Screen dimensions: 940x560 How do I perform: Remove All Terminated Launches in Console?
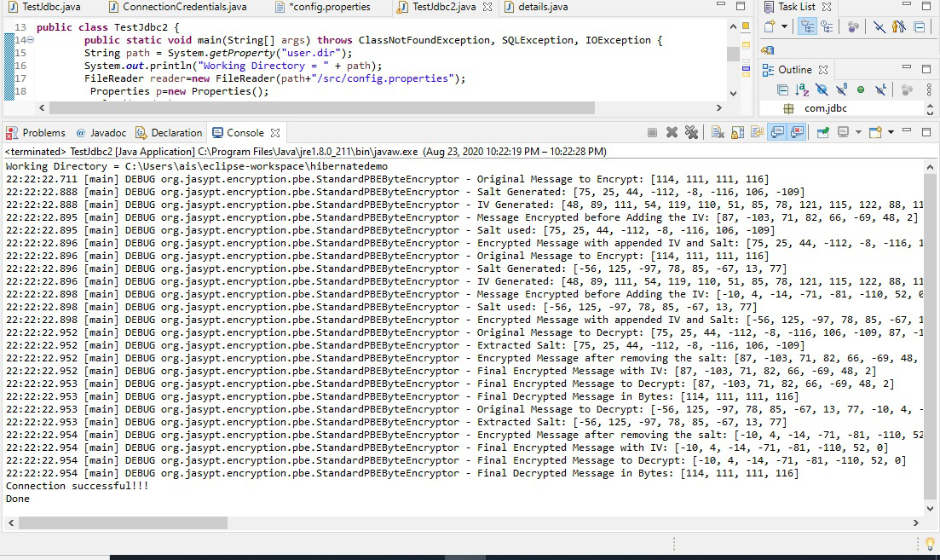point(691,132)
